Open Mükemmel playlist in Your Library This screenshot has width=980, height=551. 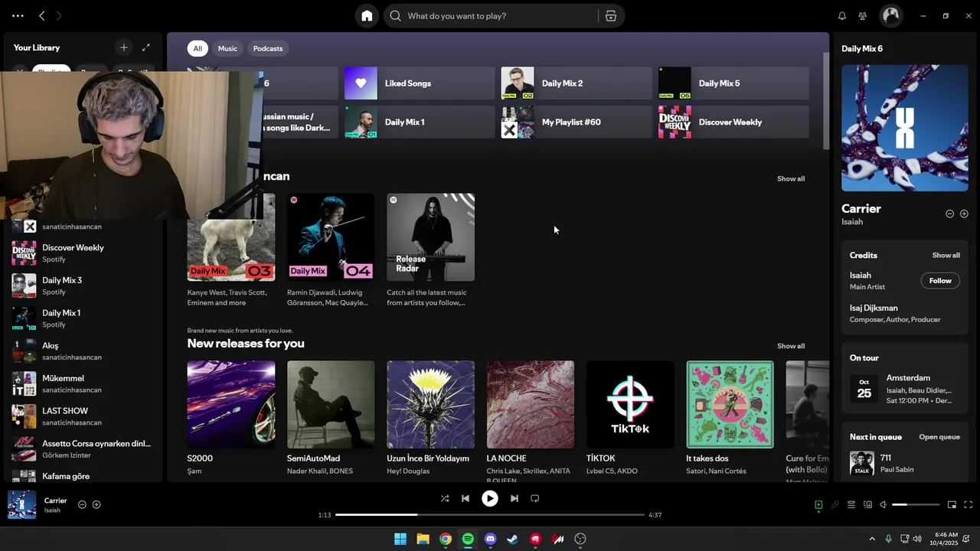tap(82, 383)
